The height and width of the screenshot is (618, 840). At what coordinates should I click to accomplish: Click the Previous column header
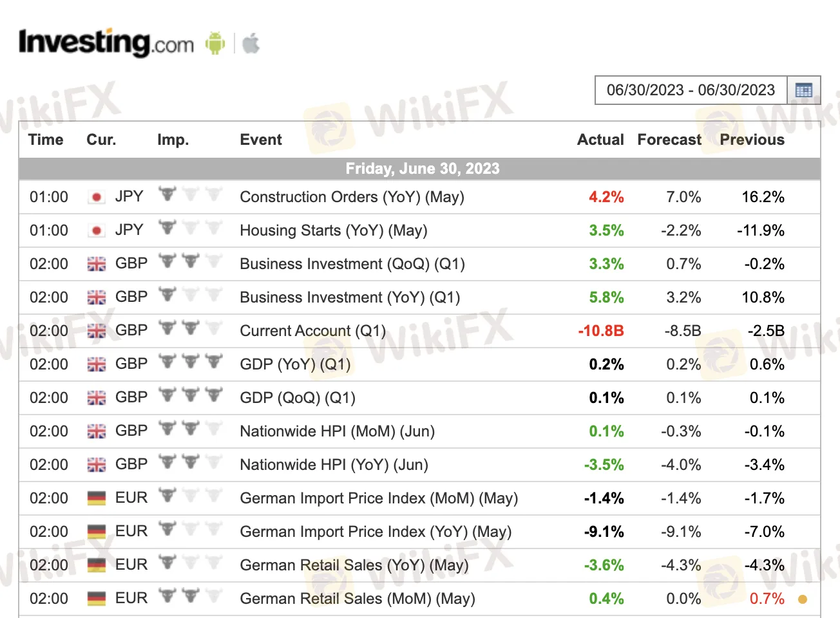click(752, 140)
